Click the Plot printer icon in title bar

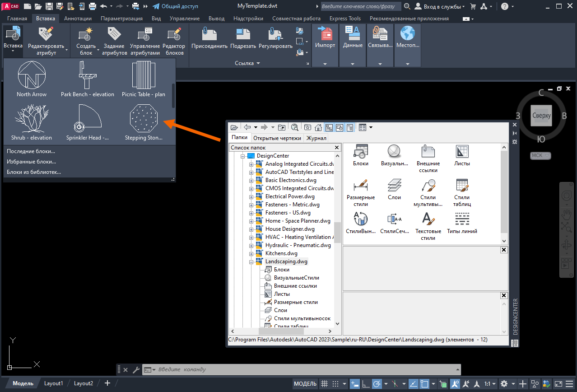pyautogui.click(x=93, y=6)
